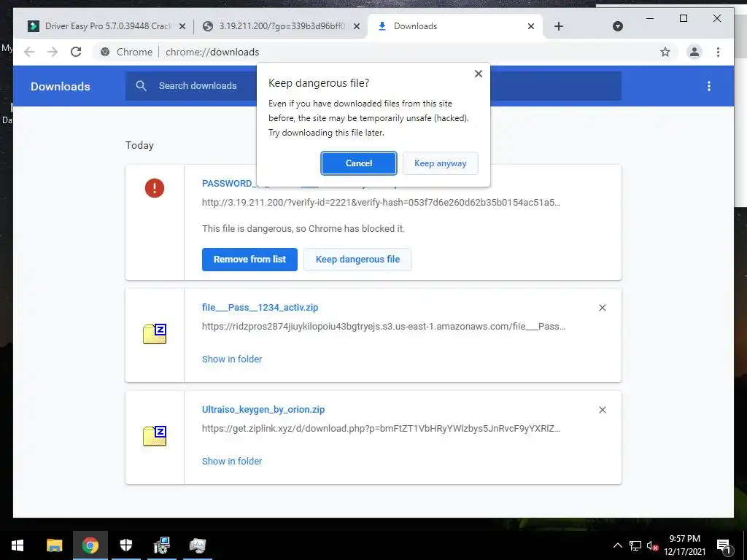Open Chrome profile avatar menu
The height and width of the screenshot is (560, 747).
point(694,52)
